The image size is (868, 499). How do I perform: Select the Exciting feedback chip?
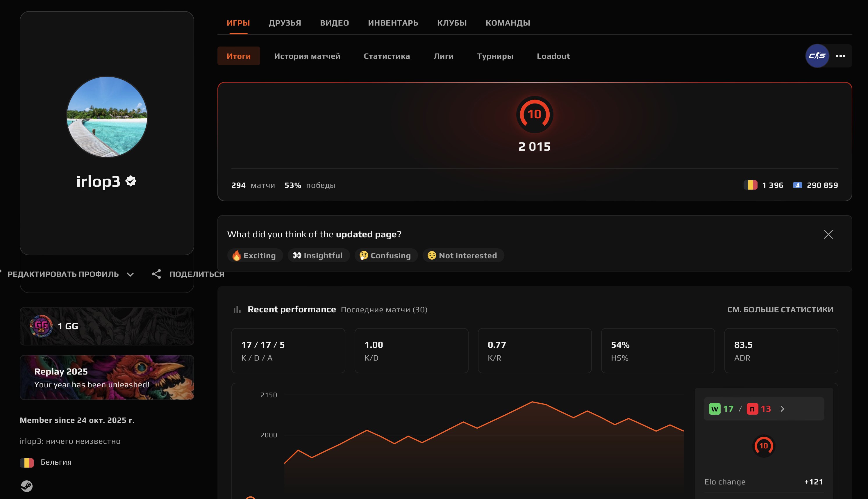tap(255, 255)
